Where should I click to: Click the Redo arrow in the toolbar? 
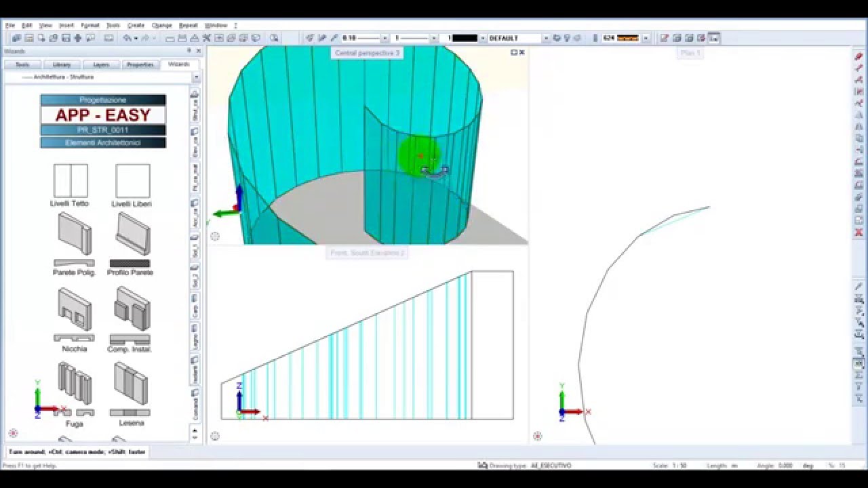click(145, 38)
